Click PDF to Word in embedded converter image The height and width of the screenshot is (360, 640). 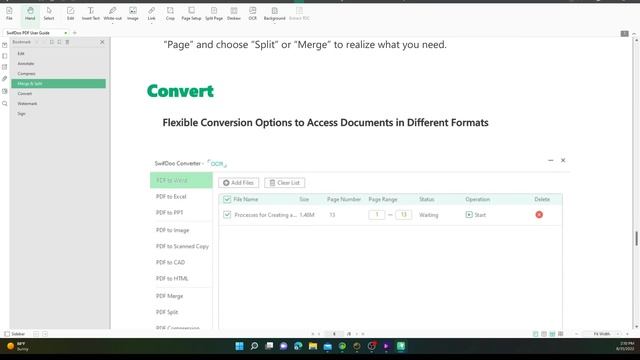coord(181,180)
